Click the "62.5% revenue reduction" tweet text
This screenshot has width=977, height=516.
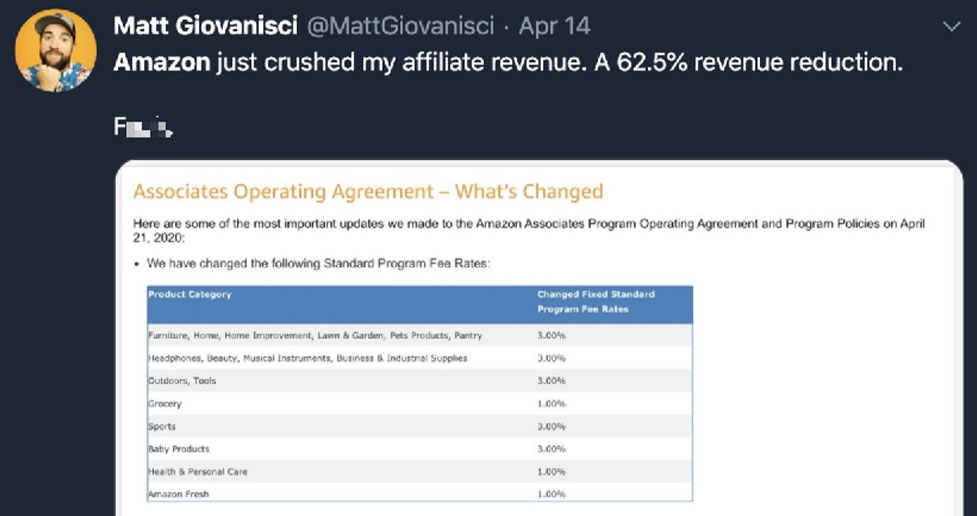pos(761,63)
